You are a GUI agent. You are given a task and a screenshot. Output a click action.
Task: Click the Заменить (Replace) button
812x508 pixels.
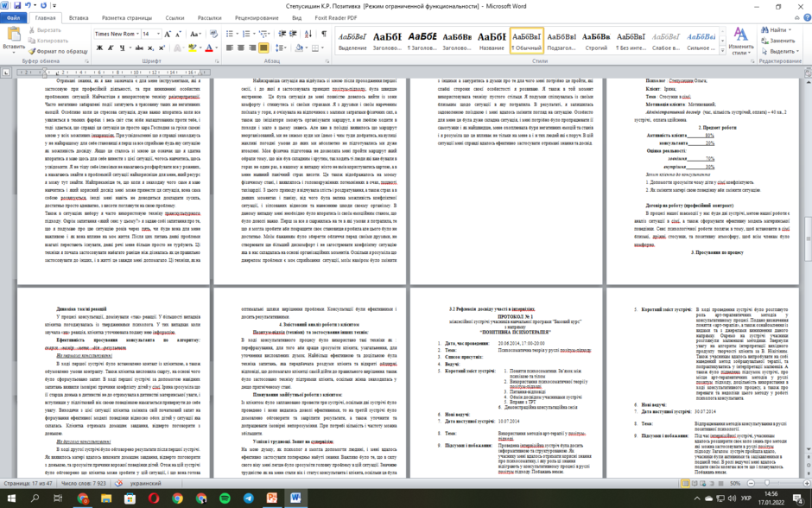click(778, 41)
